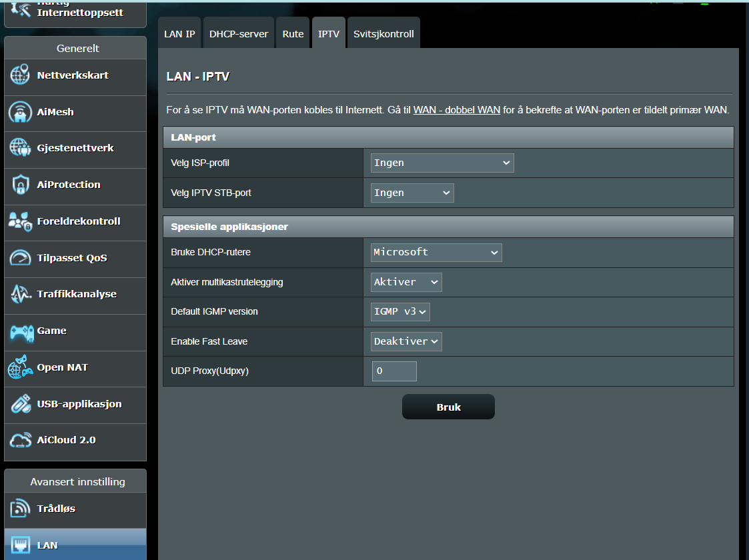Viewport: 749px width, 560px height.
Task: Go to Foreldrekontroll menu label
Action: tap(79, 221)
